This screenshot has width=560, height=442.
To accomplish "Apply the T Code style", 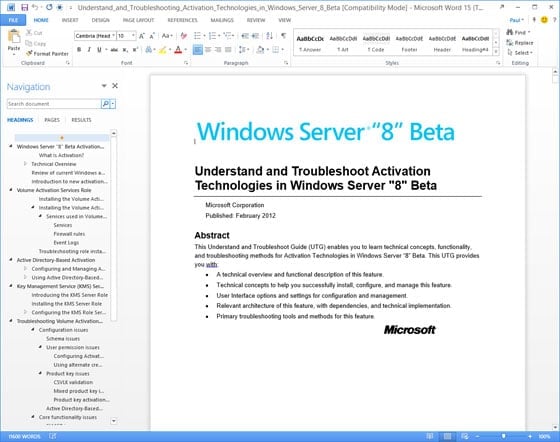I will (376, 43).
